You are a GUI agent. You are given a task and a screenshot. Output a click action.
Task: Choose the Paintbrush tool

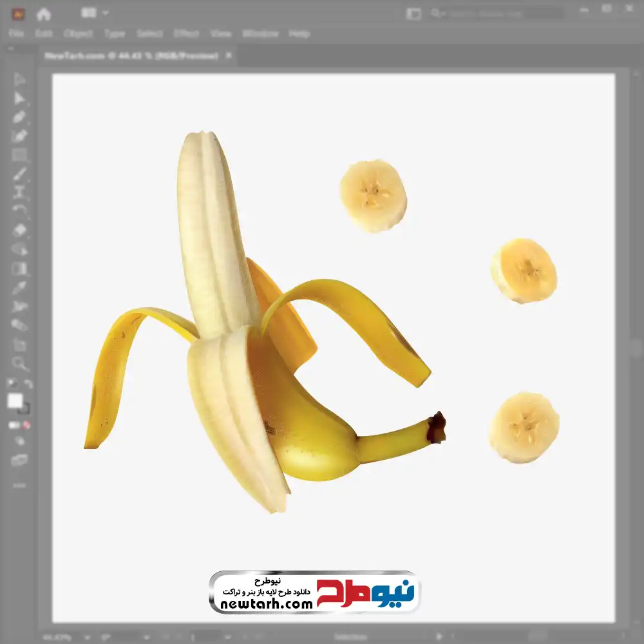(x=19, y=174)
